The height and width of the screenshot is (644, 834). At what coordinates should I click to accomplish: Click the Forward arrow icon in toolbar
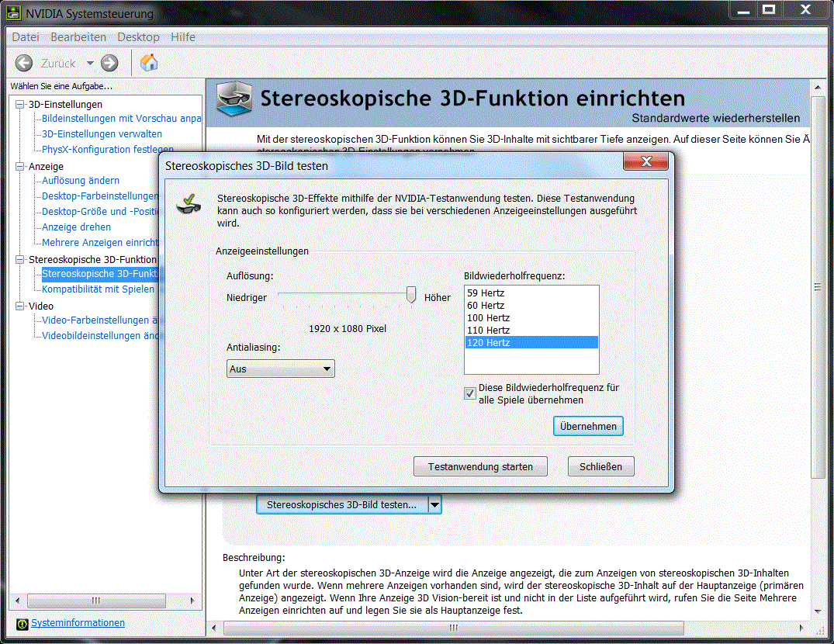click(x=109, y=63)
